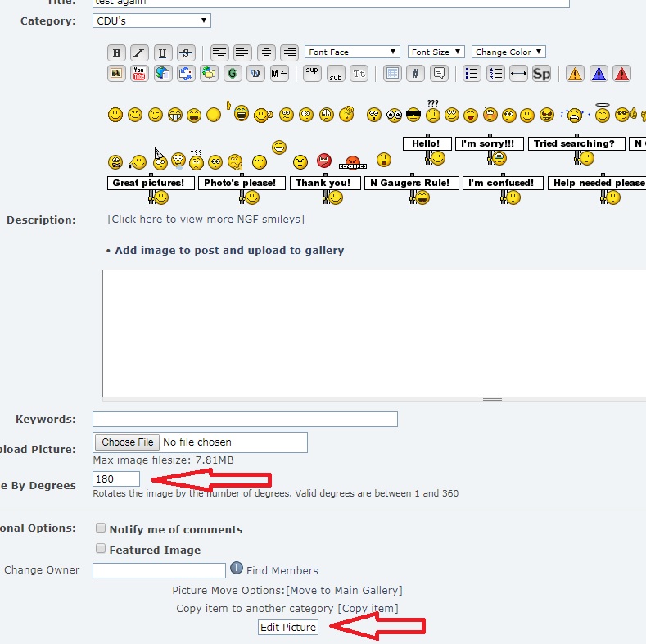Insert sunglasses cool smiley
Viewport: 646px width, 644px height.
[413, 115]
